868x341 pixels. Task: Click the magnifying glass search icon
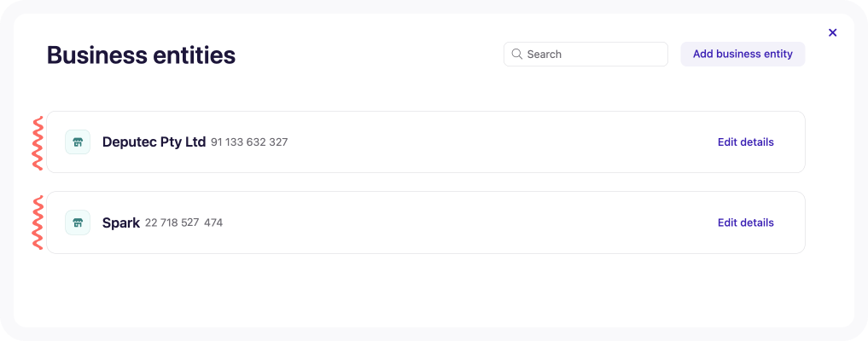pyautogui.click(x=516, y=54)
